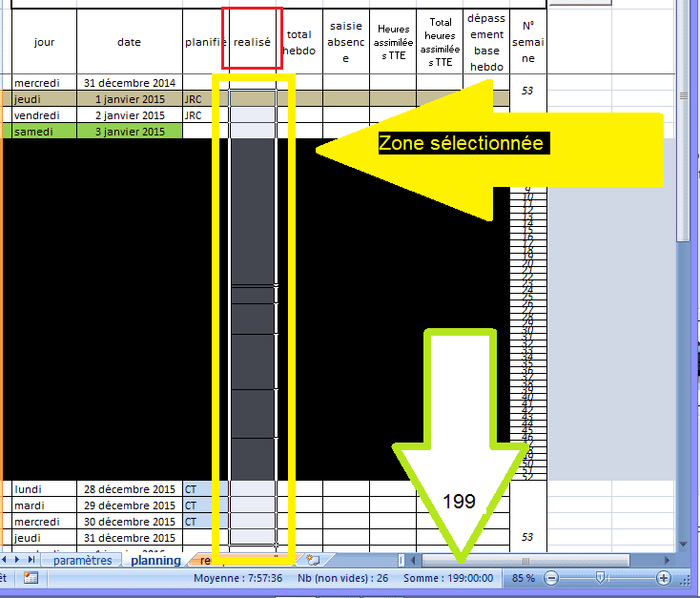700x598 pixels.
Task: Click the vertical scrollbar down arrow
Action: (683, 544)
